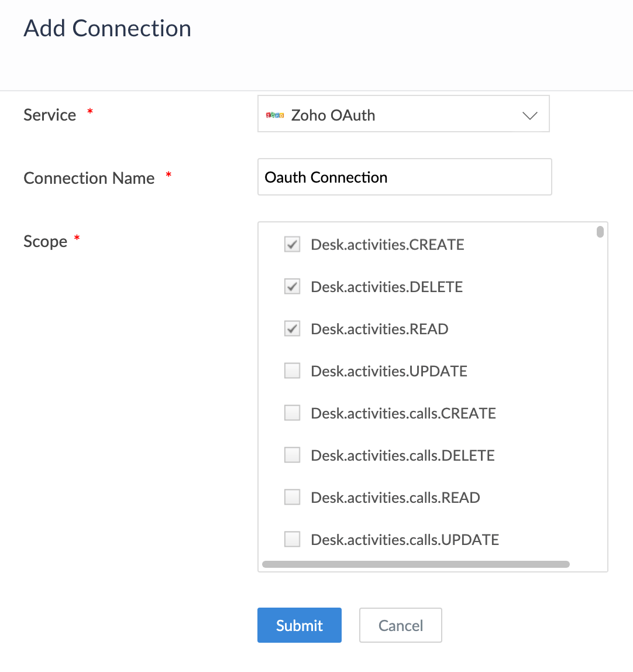Click the vertical scrollbar in the Scope list
Screen dimensions: 633x672
tap(600, 232)
